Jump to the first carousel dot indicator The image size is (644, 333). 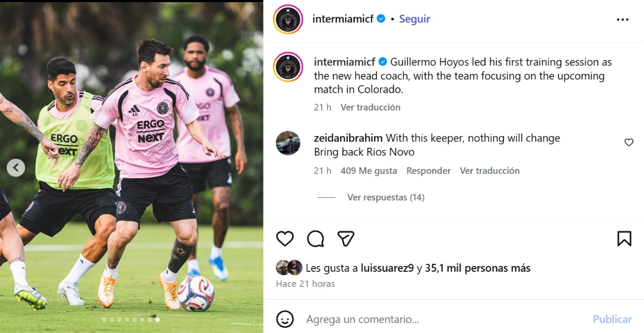pyautogui.click(x=104, y=320)
